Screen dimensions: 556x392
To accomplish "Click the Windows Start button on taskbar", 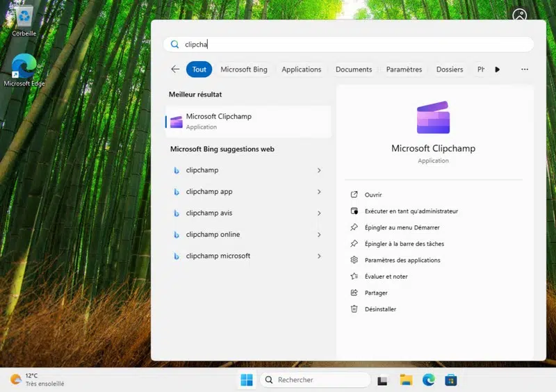I will point(247,380).
